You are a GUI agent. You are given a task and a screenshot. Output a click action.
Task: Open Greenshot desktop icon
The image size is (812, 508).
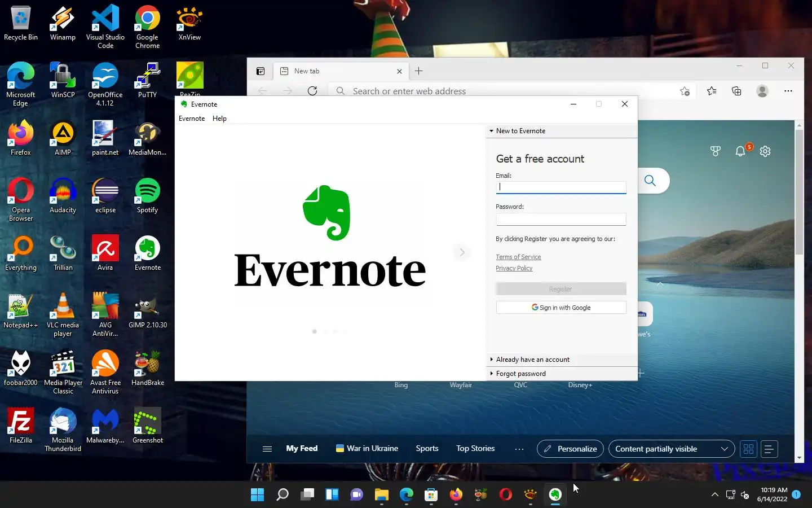(148, 426)
